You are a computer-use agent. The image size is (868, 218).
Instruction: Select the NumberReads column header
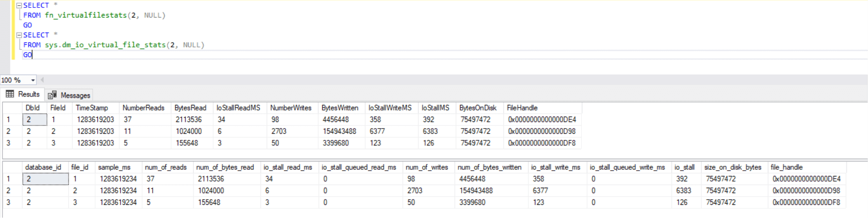tap(143, 108)
